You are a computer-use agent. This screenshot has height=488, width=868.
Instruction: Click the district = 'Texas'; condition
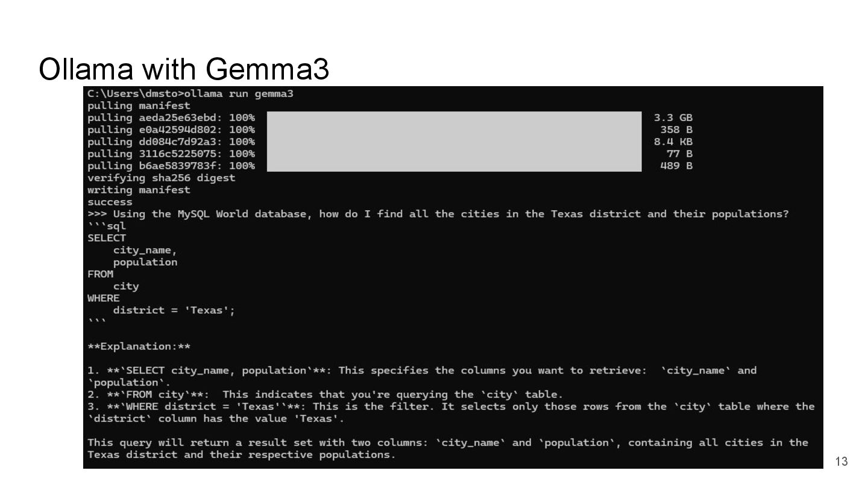(x=174, y=310)
